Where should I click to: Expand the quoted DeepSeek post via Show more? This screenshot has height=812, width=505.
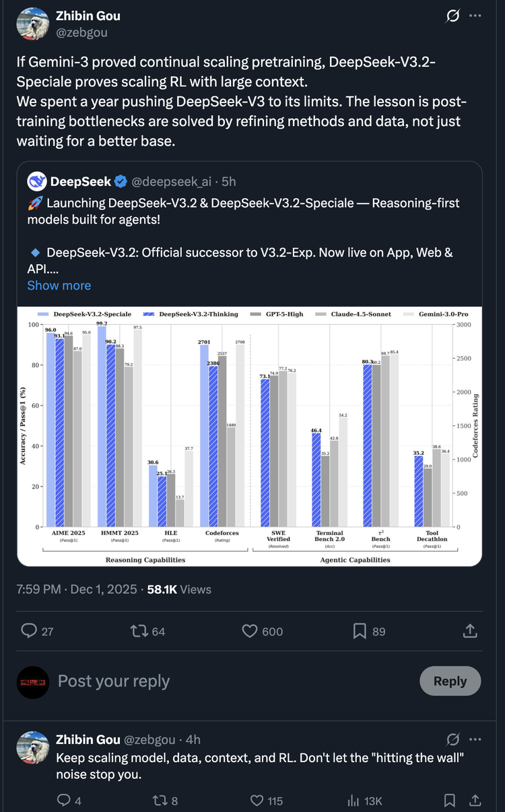(x=59, y=285)
